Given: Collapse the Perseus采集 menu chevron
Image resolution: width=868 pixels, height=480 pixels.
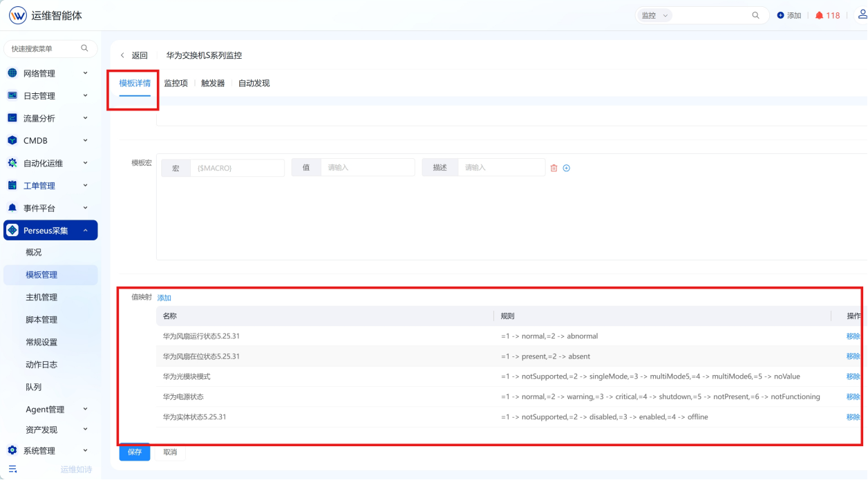Looking at the screenshot, I should 86,231.
